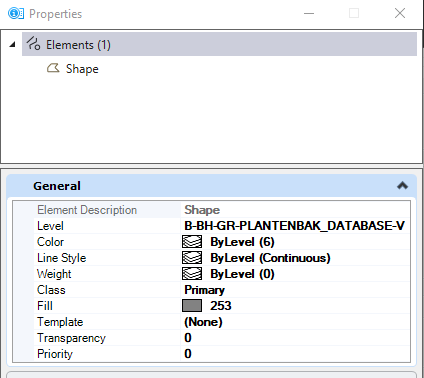424x378 pixels.
Task: Click the ByLevel icon beside Weight
Action: [x=192, y=274]
